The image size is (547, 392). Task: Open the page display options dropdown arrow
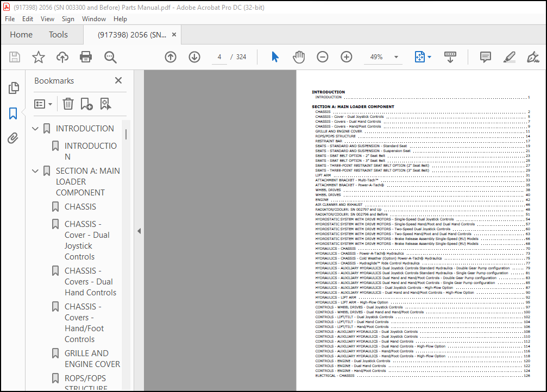(x=430, y=57)
